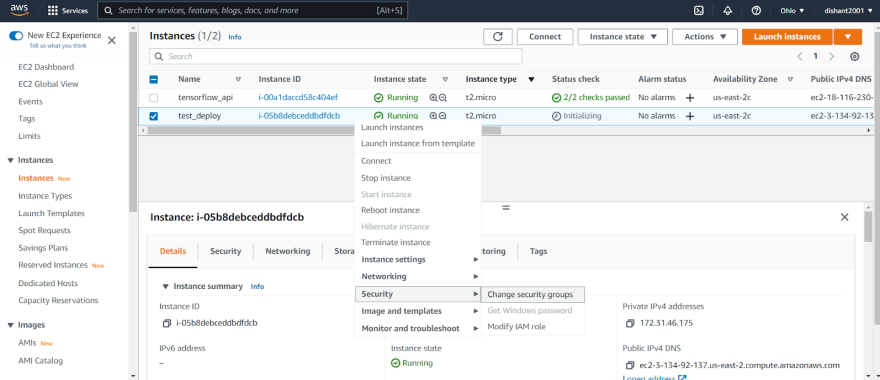
Task: Toggle the New EC2 Experience switch
Action: pyautogui.click(x=16, y=36)
